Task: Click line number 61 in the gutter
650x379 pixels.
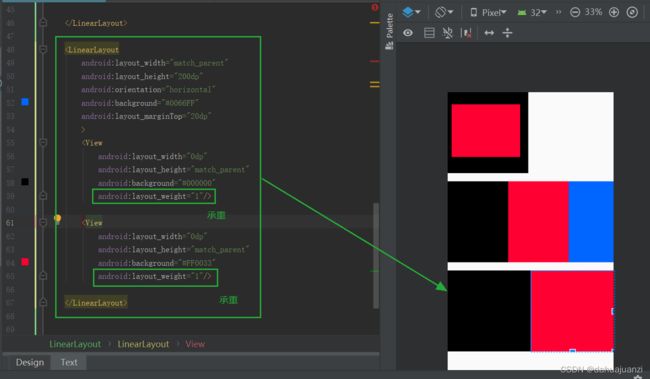Action: pyautogui.click(x=10, y=223)
